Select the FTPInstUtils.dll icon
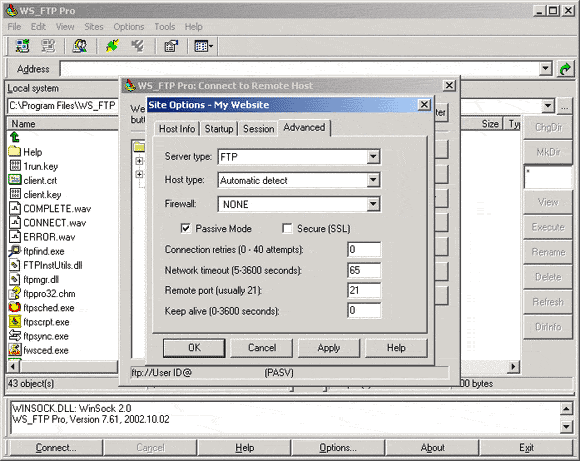Screen dimensions: 580x461 pyautogui.click(x=15, y=265)
